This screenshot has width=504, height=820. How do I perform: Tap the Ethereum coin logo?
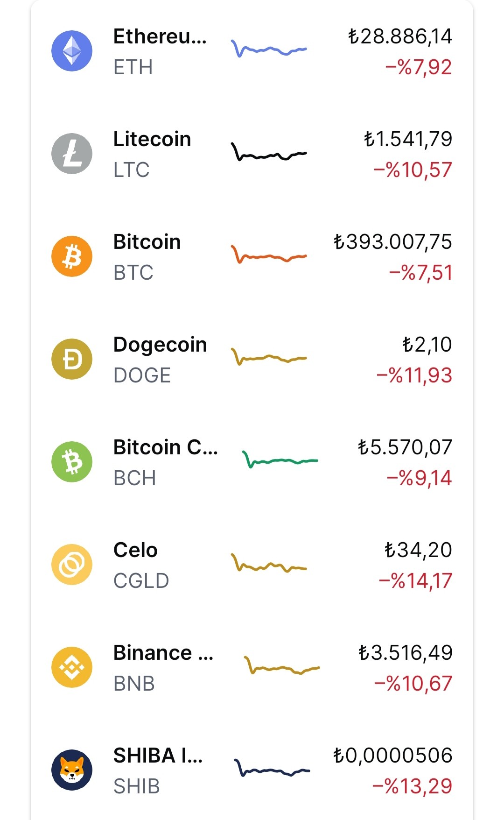pos(72,51)
